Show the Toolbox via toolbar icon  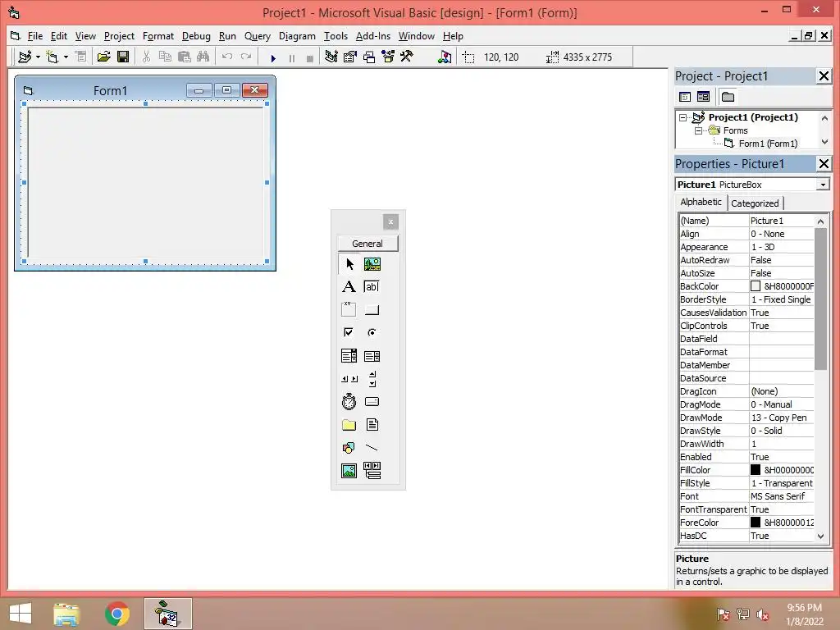point(407,57)
